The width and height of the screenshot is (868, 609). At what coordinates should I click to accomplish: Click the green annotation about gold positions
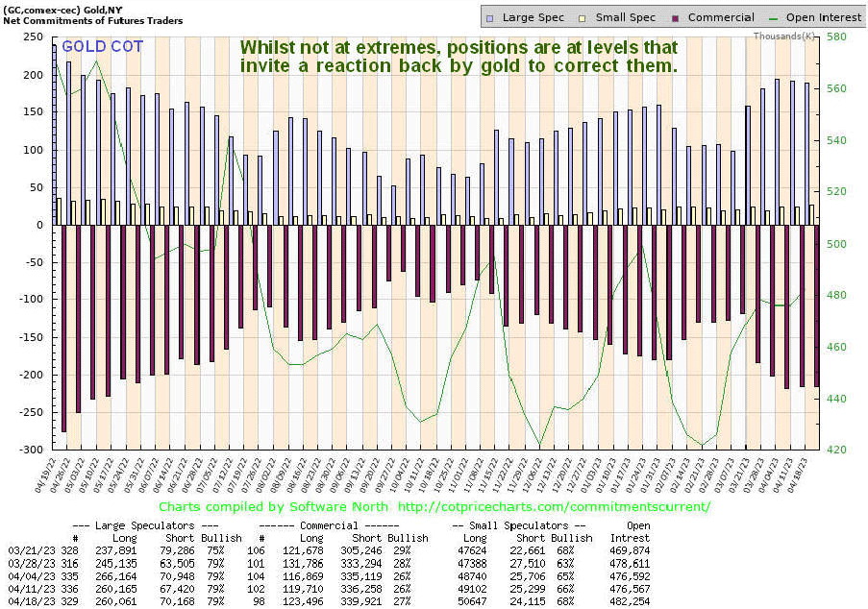click(x=459, y=57)
